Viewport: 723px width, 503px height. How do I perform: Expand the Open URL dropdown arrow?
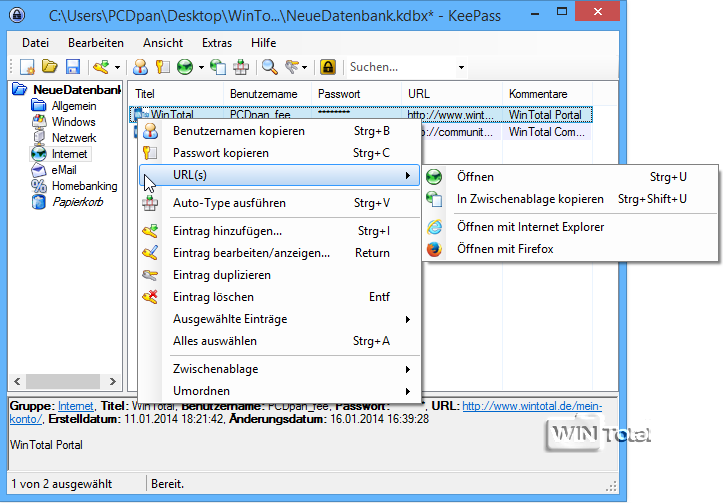(201, 67)
